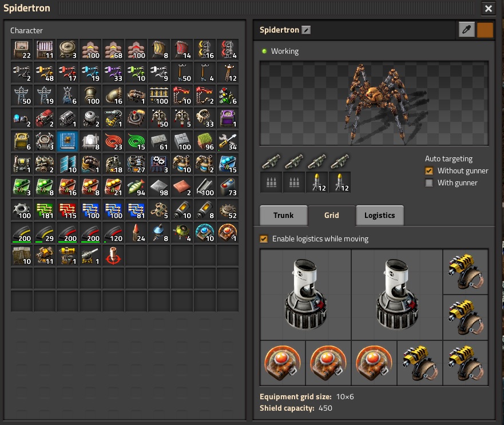This screenshot has height=425, width=504.
Task: Close the Spidertron window
Action: [489, 9]
